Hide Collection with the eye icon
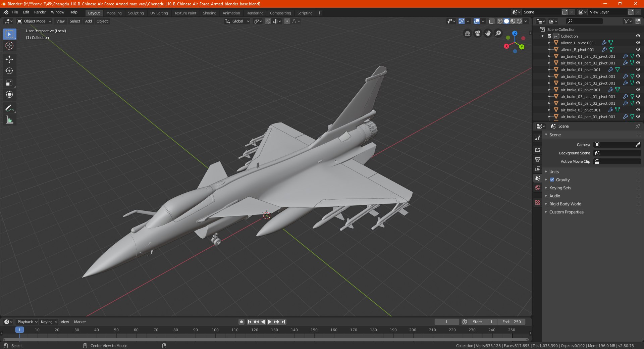The image size is (644, 349). [638, 36]
